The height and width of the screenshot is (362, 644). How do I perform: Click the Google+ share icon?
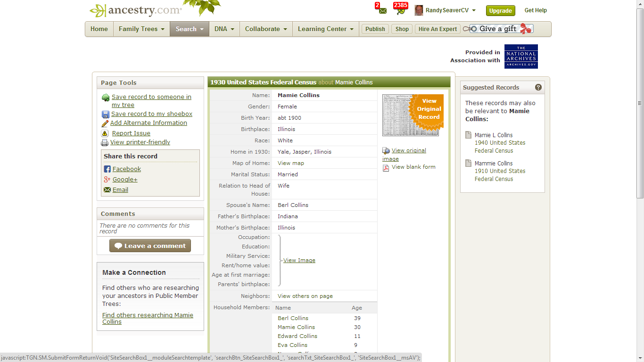tap(107, 180)
